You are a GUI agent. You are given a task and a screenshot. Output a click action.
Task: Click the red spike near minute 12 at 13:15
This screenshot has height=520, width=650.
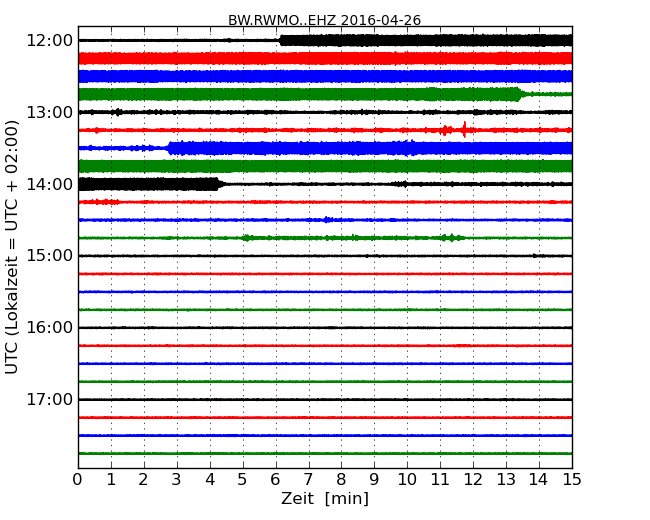pos(464,129)
